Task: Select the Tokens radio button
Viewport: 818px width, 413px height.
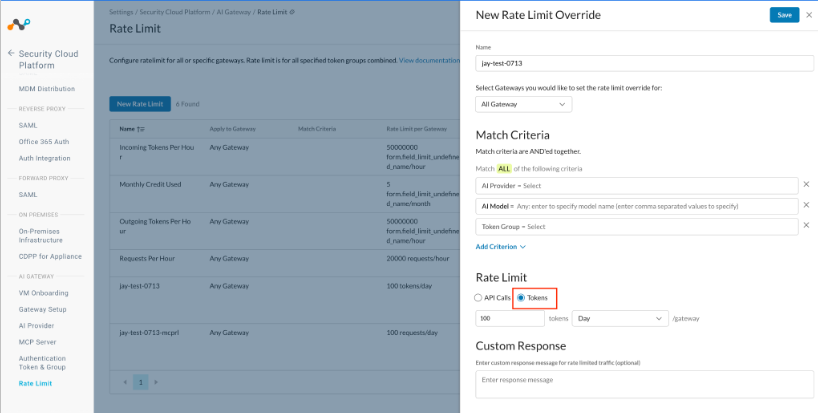Action: coord(521,298)
